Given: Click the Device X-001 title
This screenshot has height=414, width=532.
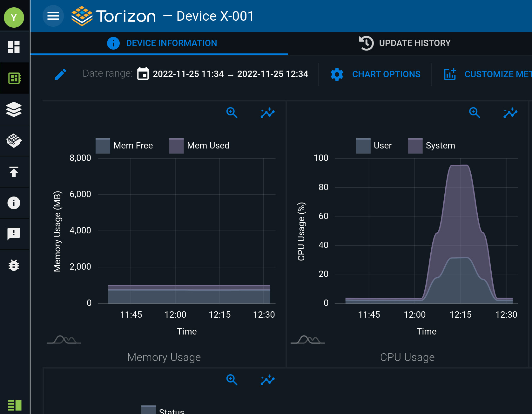Looking at the screenshot, I should point(215,16).
